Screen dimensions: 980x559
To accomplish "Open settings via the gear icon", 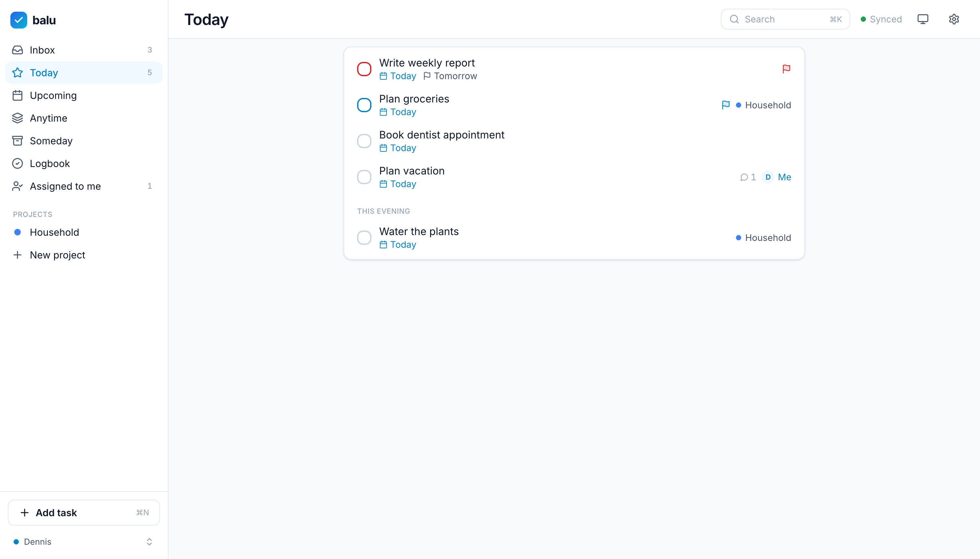I will 954,19.
